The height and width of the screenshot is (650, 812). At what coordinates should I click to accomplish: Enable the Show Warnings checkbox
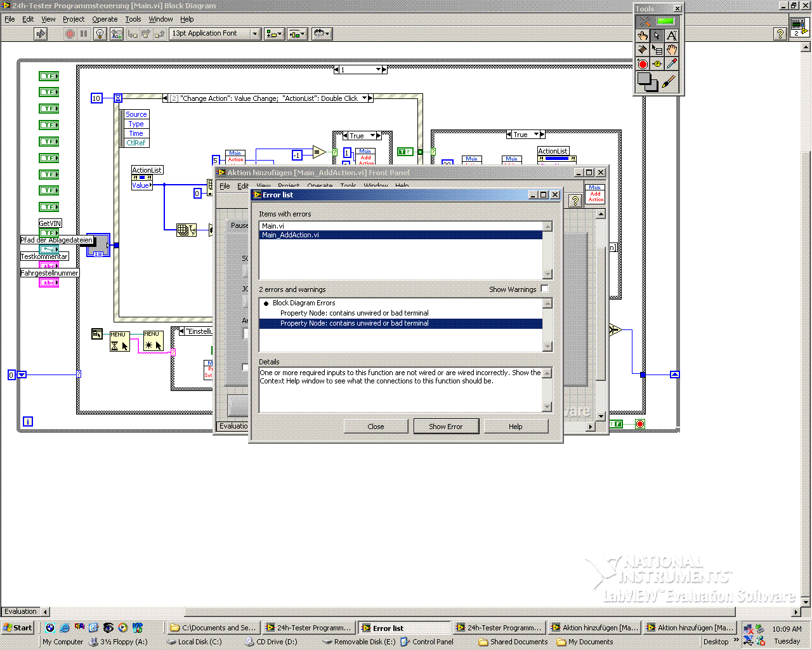[544, 289]
